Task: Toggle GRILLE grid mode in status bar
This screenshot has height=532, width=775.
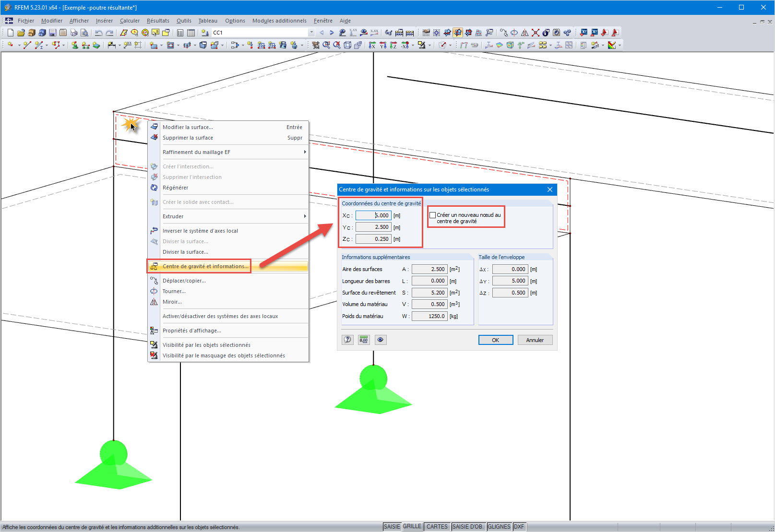Action: 412,527
